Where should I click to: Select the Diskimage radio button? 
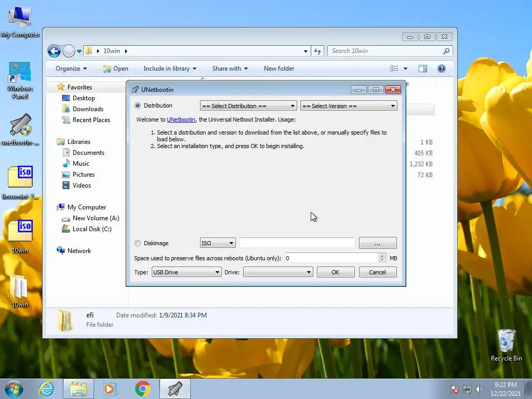coord(137,243)
